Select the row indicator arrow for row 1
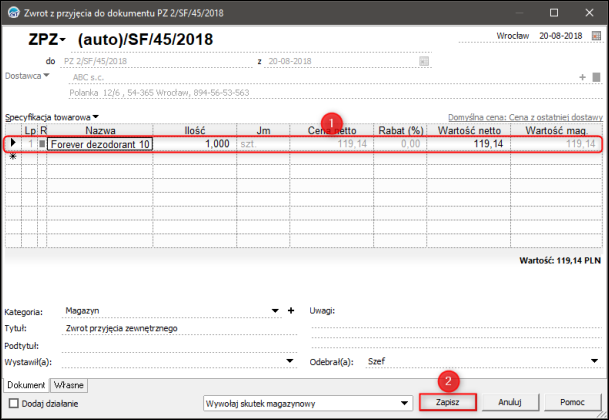Screen dimensions: 609x420 click(13, 143)
